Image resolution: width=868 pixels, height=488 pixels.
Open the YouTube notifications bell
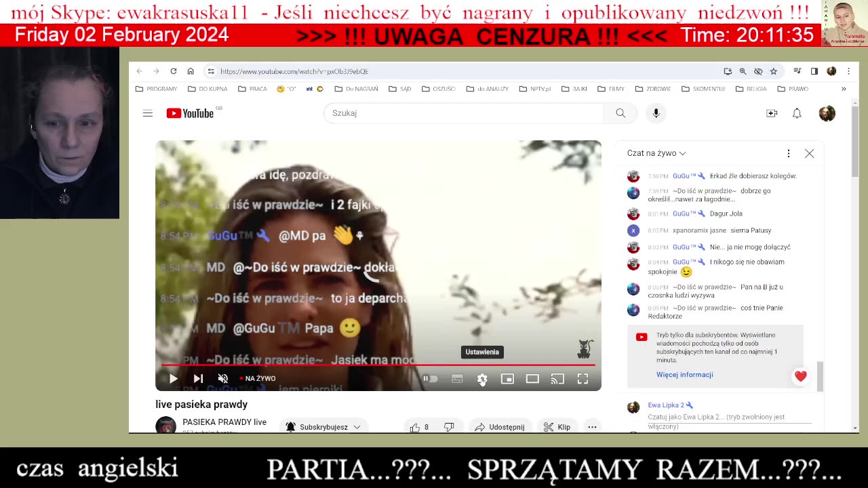(x=797, y=113)
